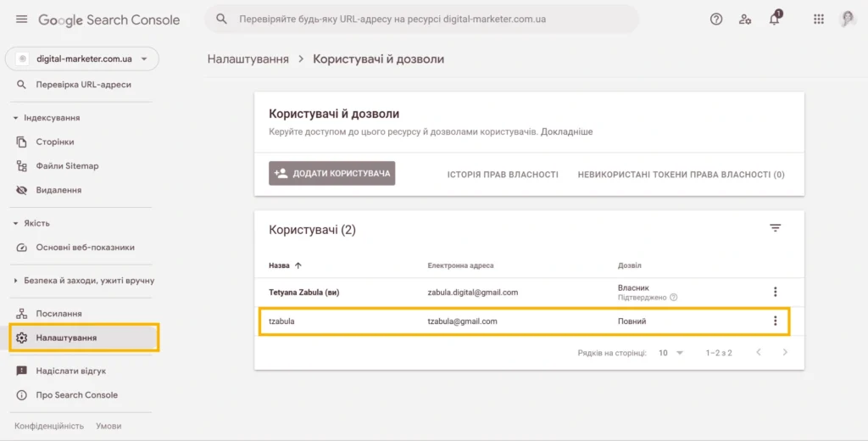Select Налаштування in sidebar
This screenshot has width=868, height=441.
tap(84, 338)
